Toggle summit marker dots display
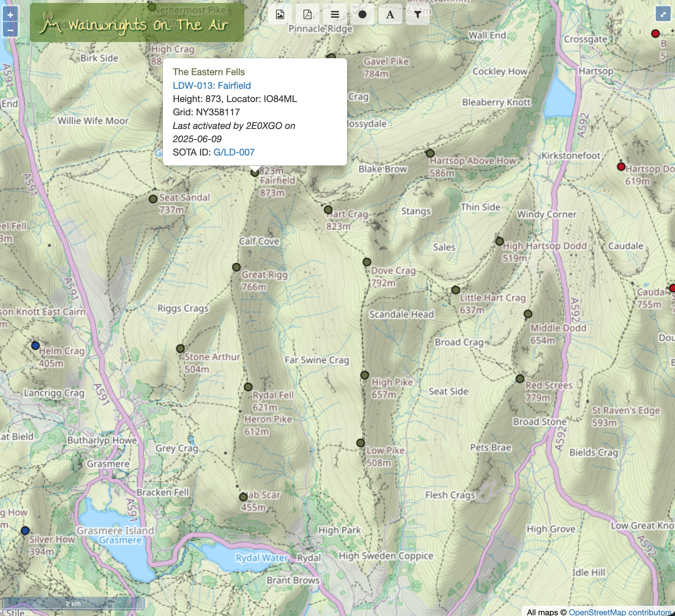Screen dimensions: 675x616 [362, 14]
